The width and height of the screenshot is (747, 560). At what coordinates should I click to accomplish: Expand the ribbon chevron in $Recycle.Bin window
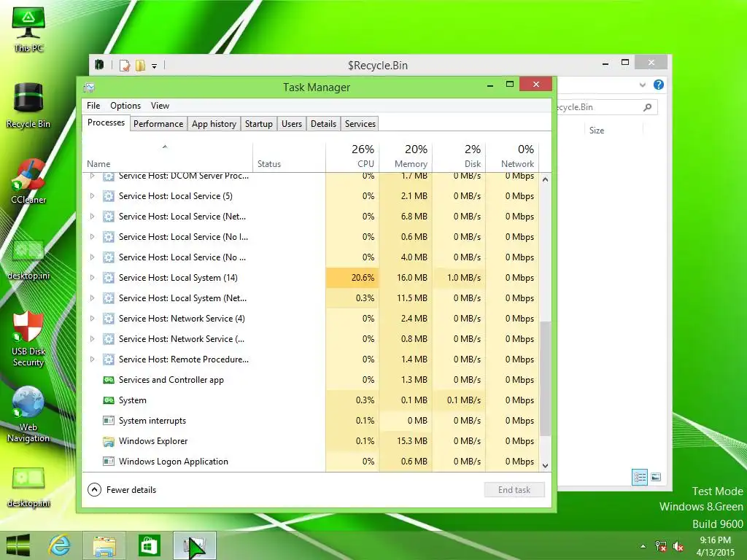(x=642, y=85)
